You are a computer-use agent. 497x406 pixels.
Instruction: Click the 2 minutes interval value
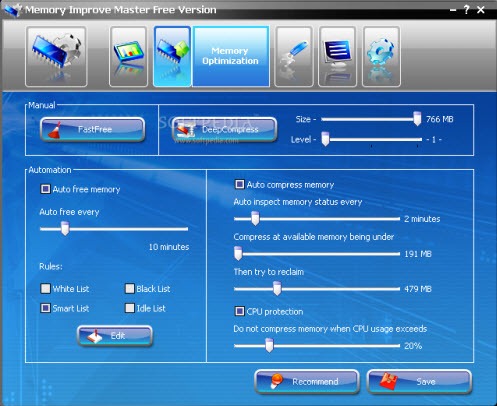pyautogui.click(x=422, y=219)
